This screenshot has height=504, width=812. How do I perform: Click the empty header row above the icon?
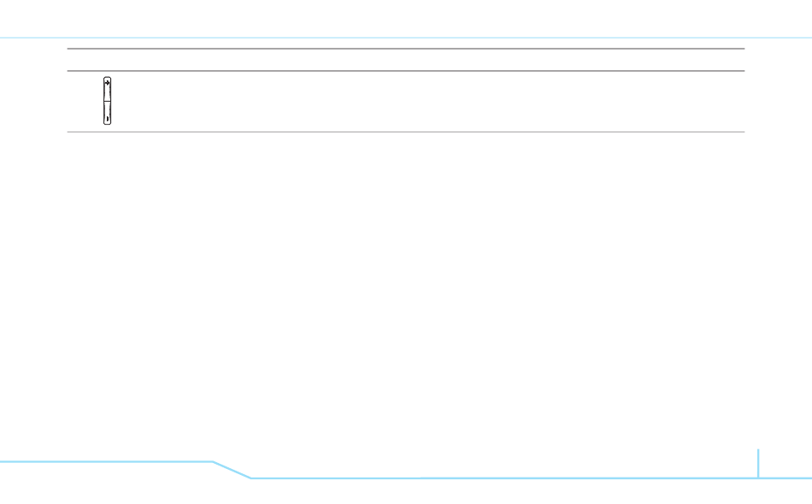tap(406, 60)
